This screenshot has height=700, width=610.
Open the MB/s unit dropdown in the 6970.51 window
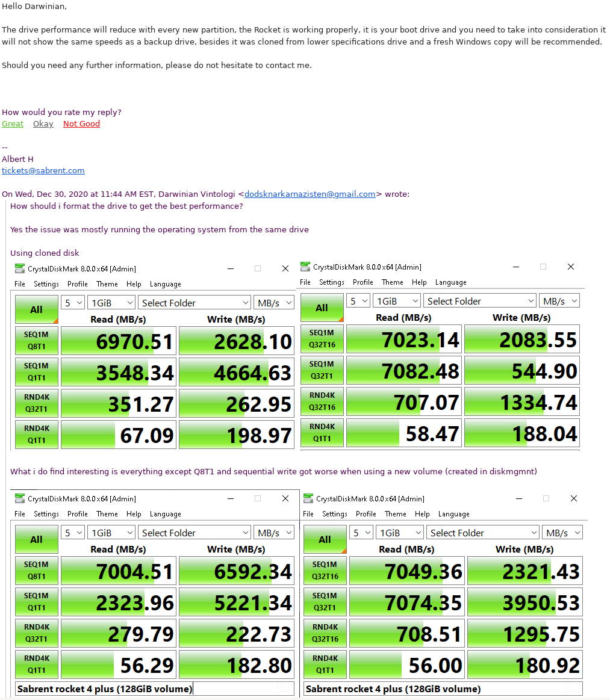(274, 303)
